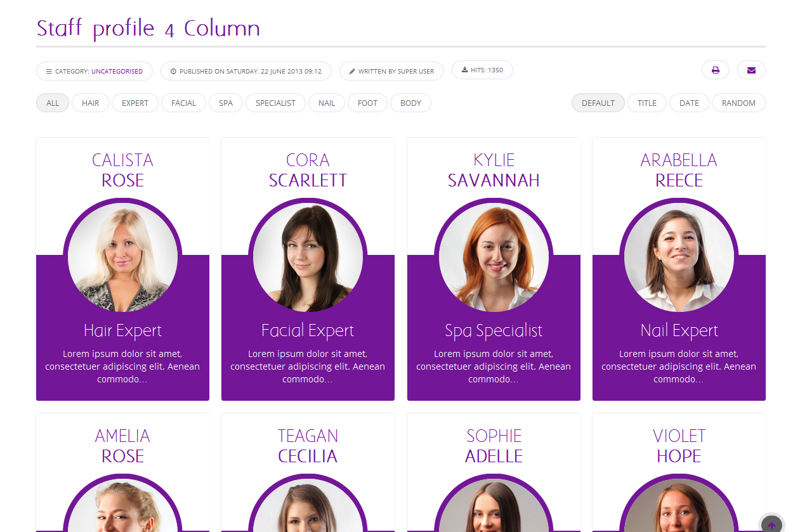Viewport: 800px width, 532px height.
Task: Open the Calista Rose profile title
Action: 122,170
